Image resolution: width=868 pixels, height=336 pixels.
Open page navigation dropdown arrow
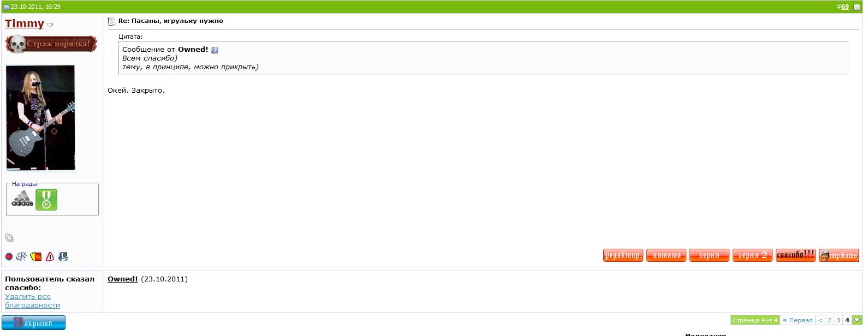tap(857, 320)
